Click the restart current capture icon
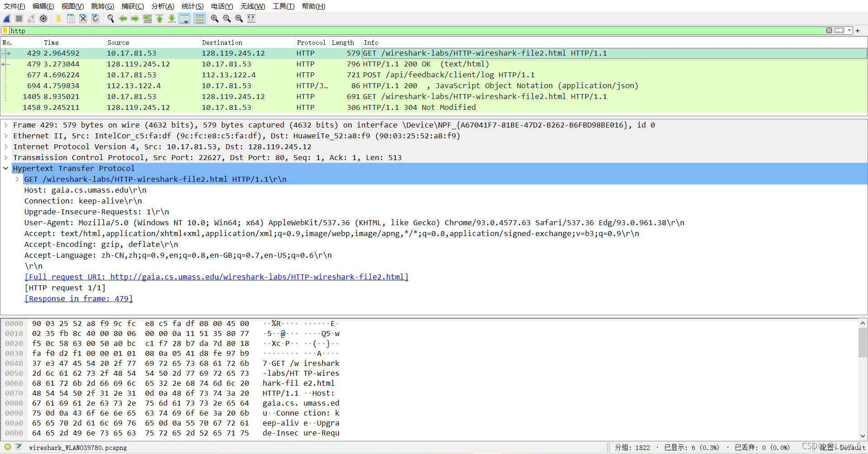 click(x=31, y=19)
